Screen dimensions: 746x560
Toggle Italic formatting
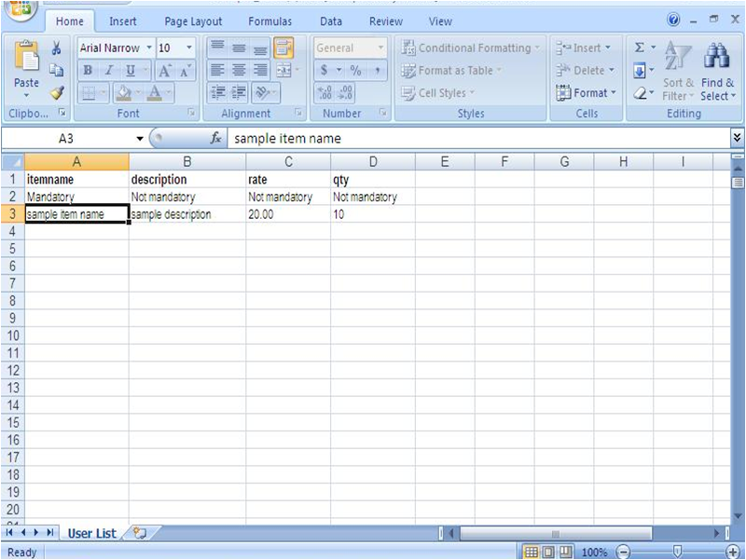[109, 71]
